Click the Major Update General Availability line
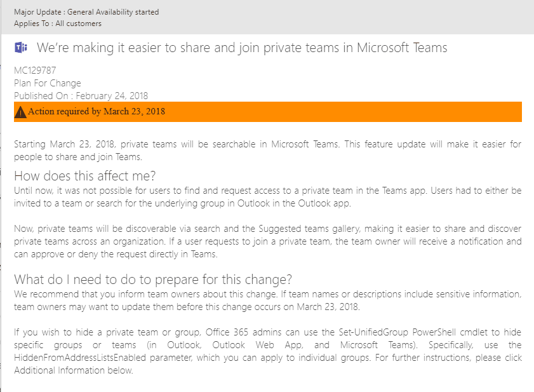534x392 pixels. click(x=86, y=11)
